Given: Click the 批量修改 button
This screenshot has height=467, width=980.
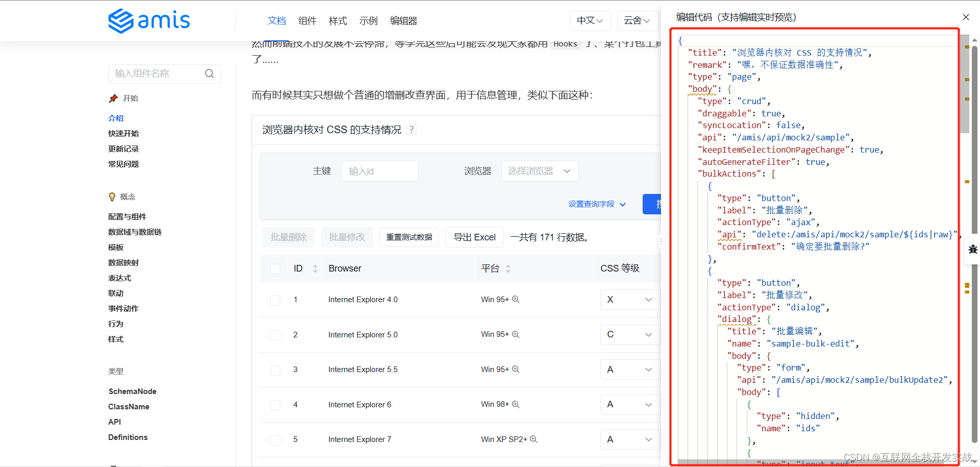Looking at the screenshot, I should pyautogui.click(x=347, y=237).
